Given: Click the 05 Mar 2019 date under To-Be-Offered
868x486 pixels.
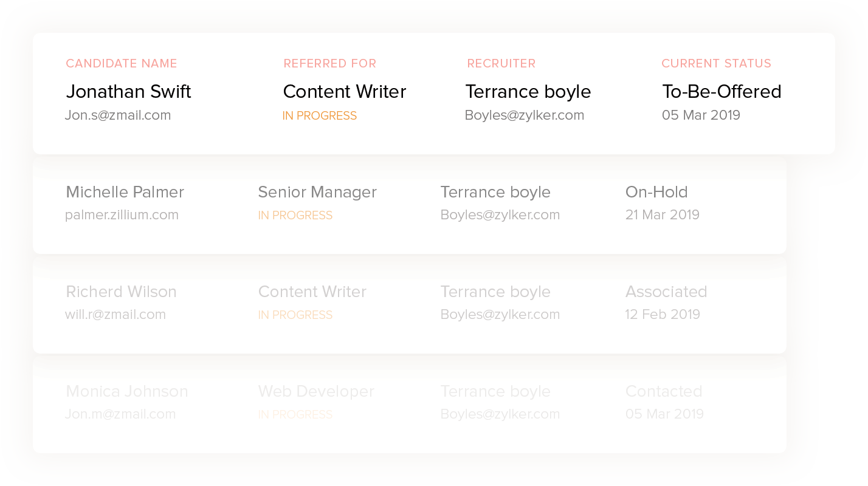Looking at the screenshot, I should tap(701, 115).
